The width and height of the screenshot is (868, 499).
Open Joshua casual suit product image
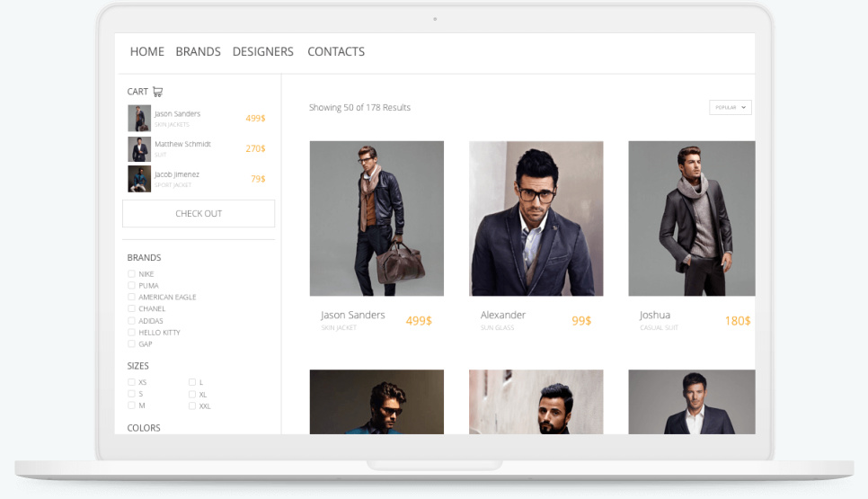click(x=692, y=218)
